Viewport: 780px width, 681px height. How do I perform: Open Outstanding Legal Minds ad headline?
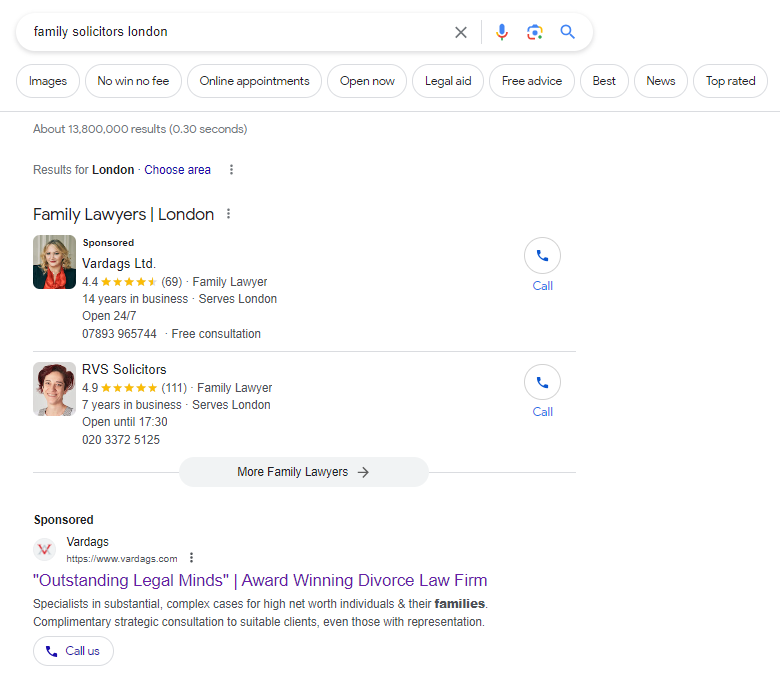tap(260, 581)
